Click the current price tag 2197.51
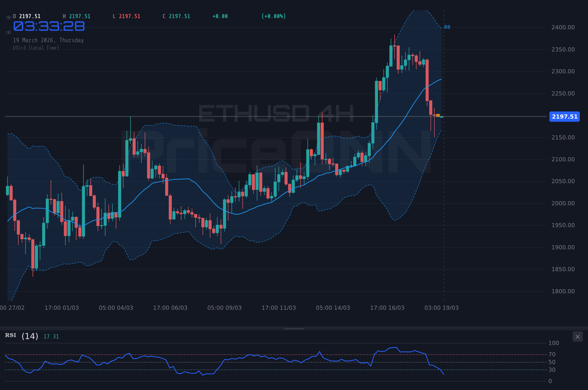Screen dimensions: 588x390 click(x=564, y=117)
